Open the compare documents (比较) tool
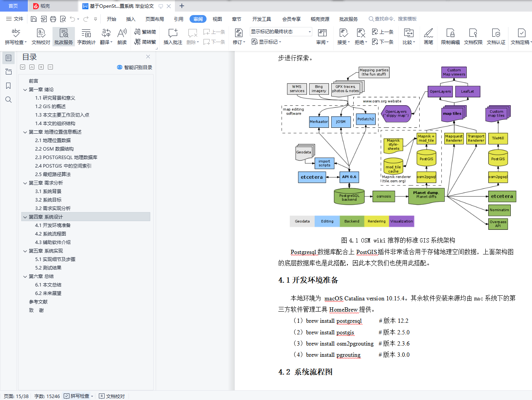The height and width of the screenshot is (400, 532). (x=409, y=37)
